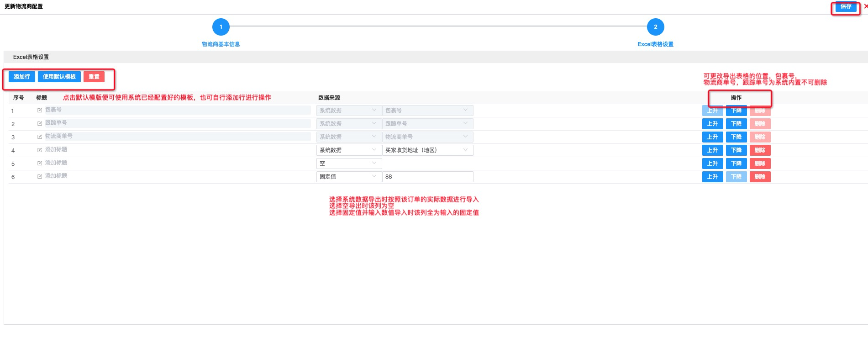This screenshot has height=354, width=868.
Task: Open the 跟踪单号 field dropdown in row 2
Action: pyautogui.click(x=427, y=124)
